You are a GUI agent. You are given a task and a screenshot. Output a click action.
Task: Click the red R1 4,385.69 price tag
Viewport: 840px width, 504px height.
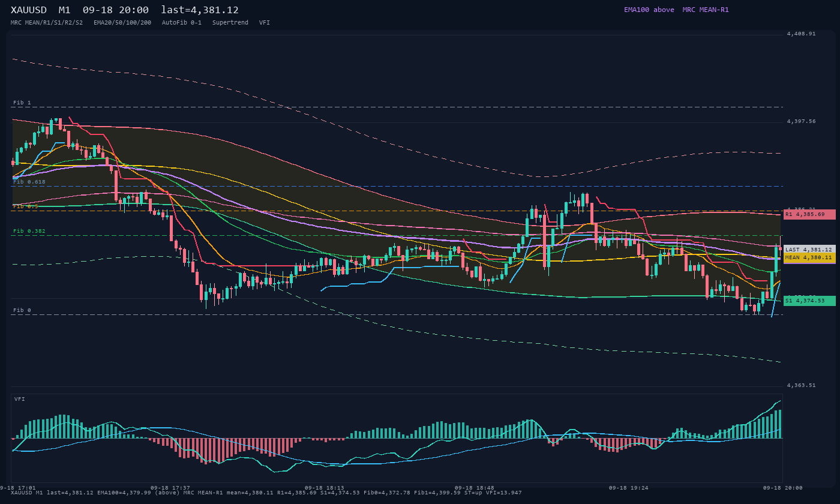809,214
